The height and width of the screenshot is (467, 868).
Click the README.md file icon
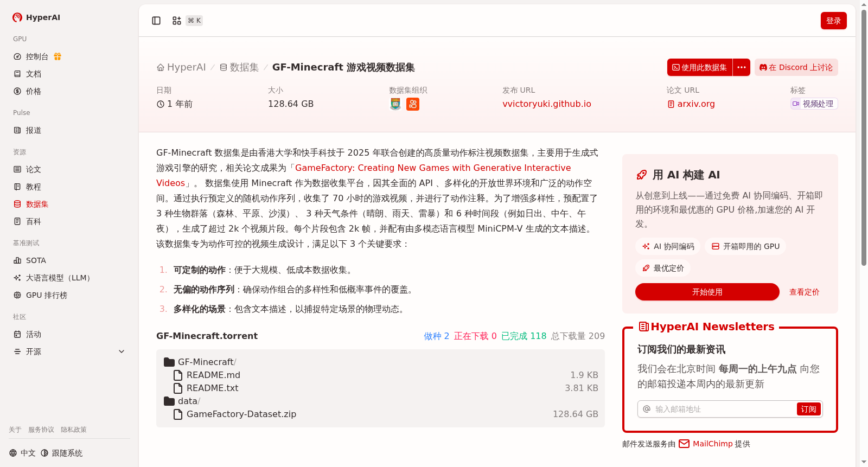pyautogui.click(x=178, y=375)
